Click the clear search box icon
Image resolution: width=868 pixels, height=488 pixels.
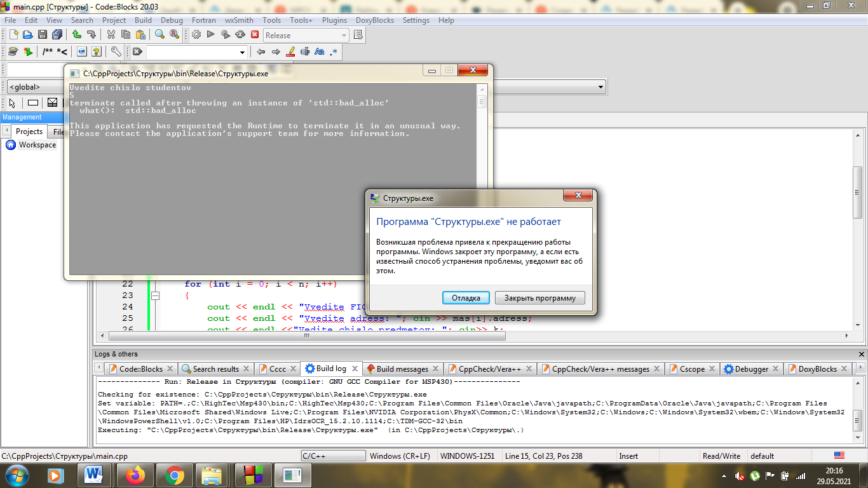[137, 51]
